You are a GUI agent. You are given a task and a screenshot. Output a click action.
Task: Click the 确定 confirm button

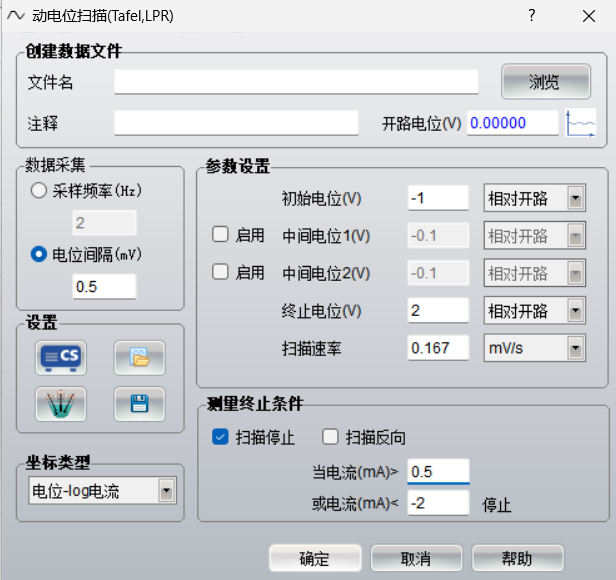315,558
